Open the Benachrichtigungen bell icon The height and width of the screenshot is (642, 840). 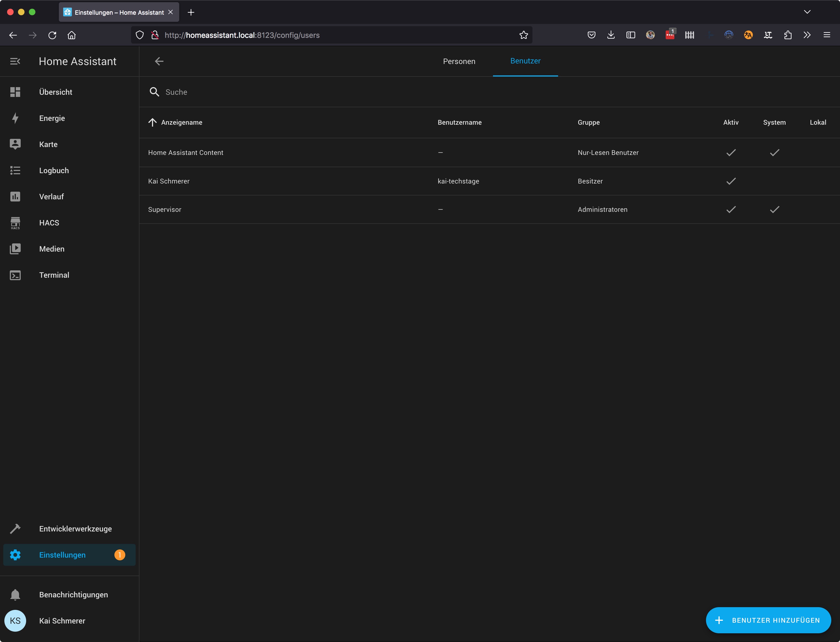coord(15,595)
